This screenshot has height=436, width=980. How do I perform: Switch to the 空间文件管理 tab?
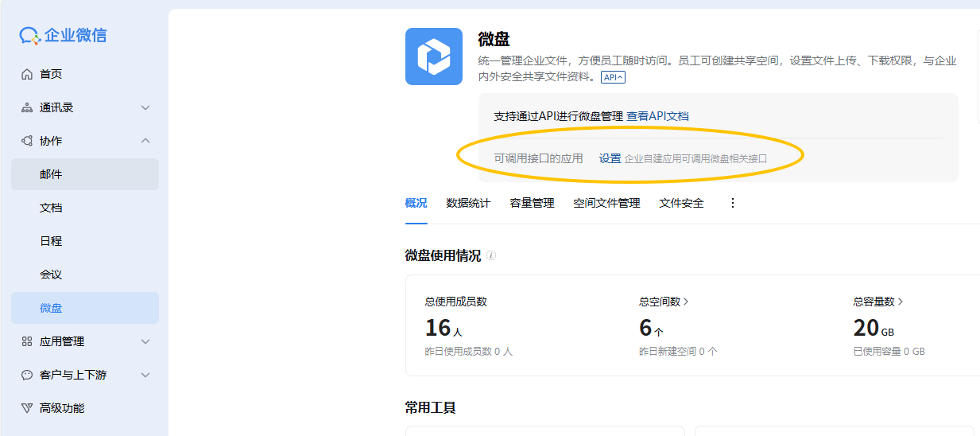(x=606, y=203)
